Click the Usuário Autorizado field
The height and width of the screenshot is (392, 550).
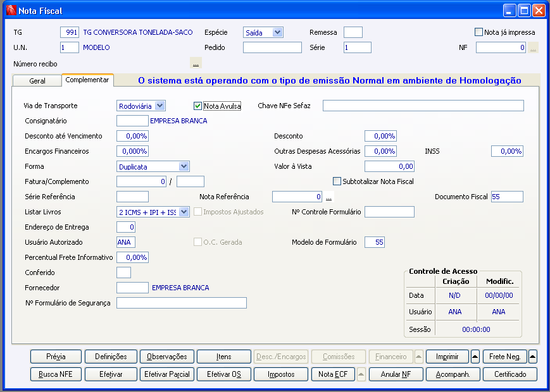[125, 242]
